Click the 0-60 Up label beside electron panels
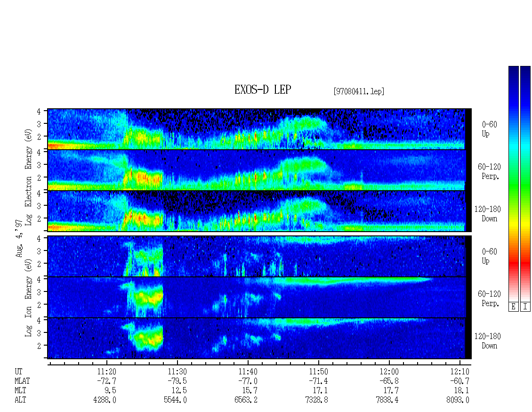 [489, 129]
